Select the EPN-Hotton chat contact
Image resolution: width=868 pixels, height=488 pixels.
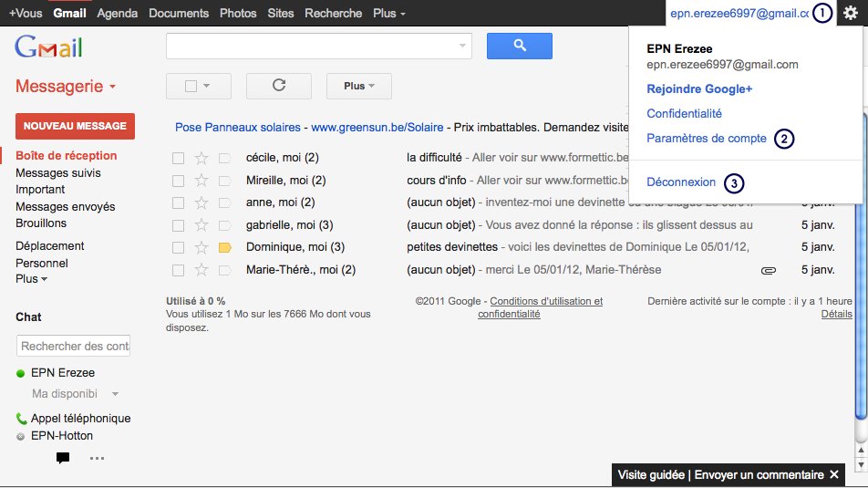[x=62, y=436]
